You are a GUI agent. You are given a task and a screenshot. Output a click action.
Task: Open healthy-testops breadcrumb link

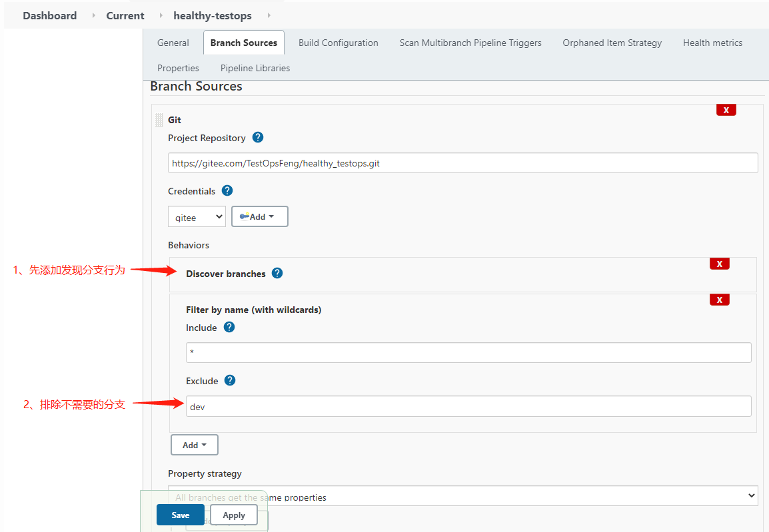pyautogui.click(x=213, y=16)
